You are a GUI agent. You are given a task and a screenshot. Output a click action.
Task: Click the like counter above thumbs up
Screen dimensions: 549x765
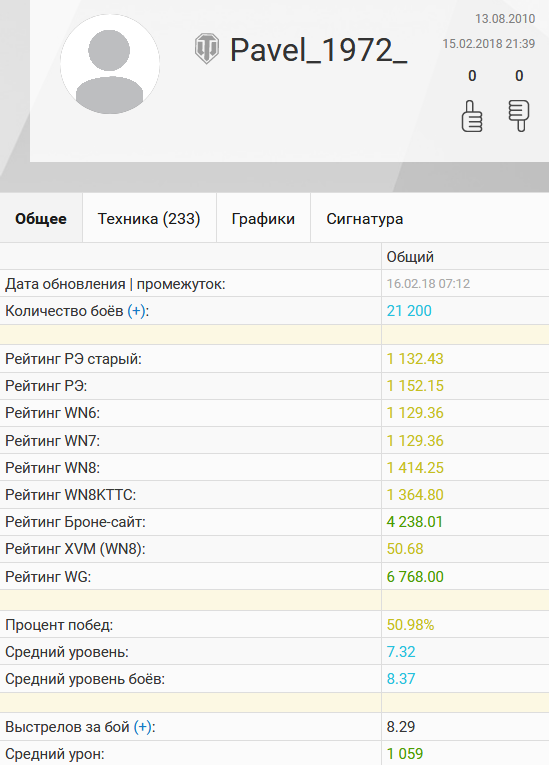tap(472, 76)
